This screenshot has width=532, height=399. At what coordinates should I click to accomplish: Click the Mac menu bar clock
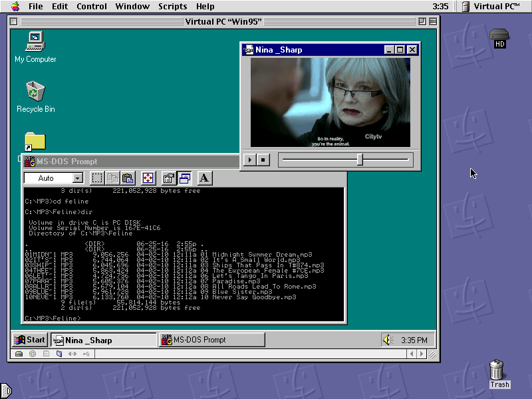pos(440,6)
